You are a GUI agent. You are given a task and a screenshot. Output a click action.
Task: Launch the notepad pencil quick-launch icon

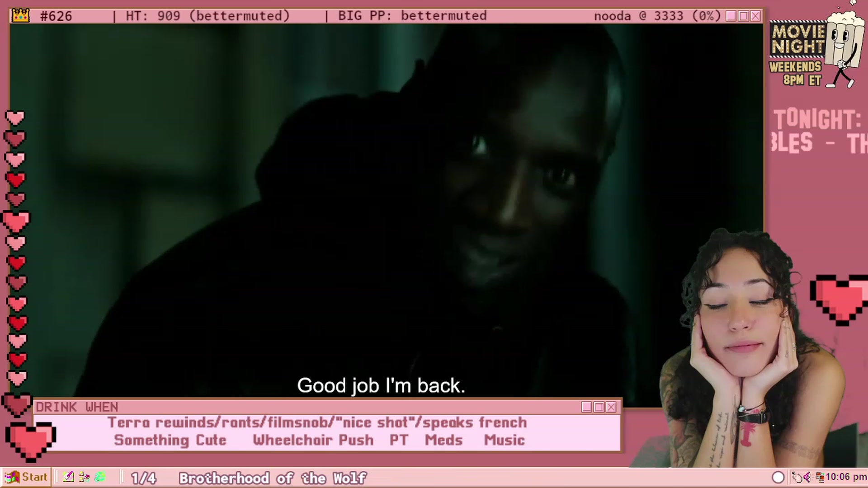pos(68,477)
